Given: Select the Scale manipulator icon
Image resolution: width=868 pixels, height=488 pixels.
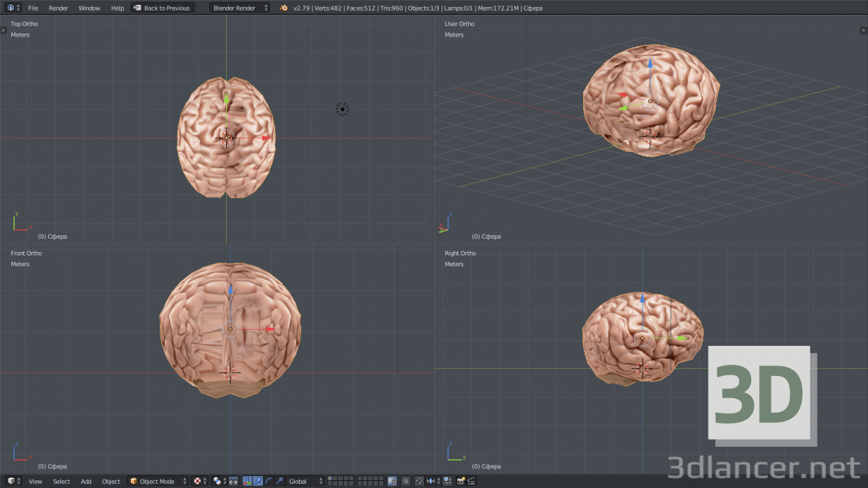Looking at the screenshot, I should point(279,482).
